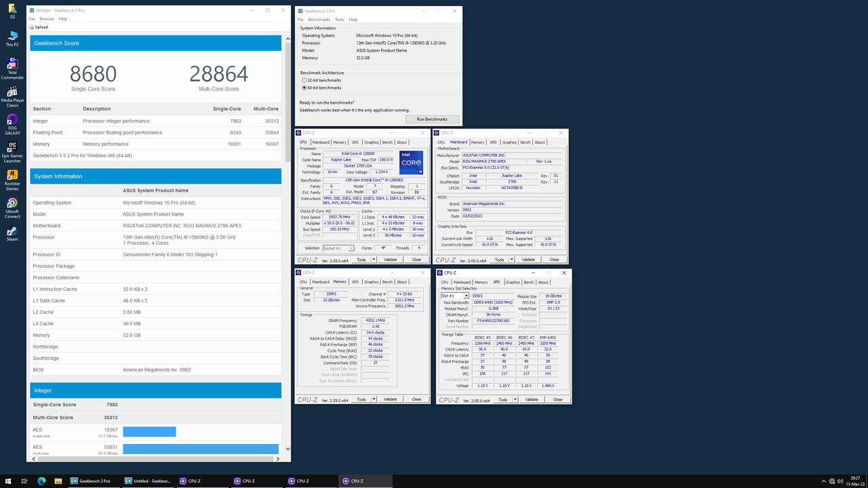Click Close button in CPU-Z Mainboard window
Viewport: 868px width, 488px height.
[554, 260]
